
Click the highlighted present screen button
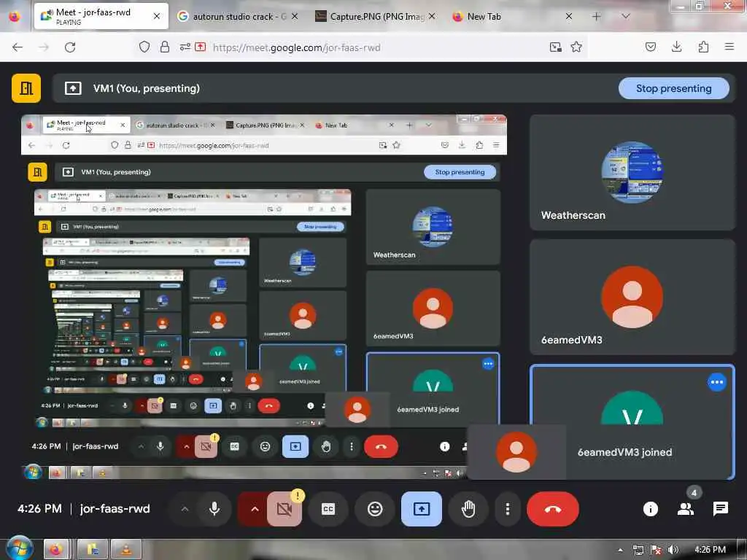[x=421, y=509]
